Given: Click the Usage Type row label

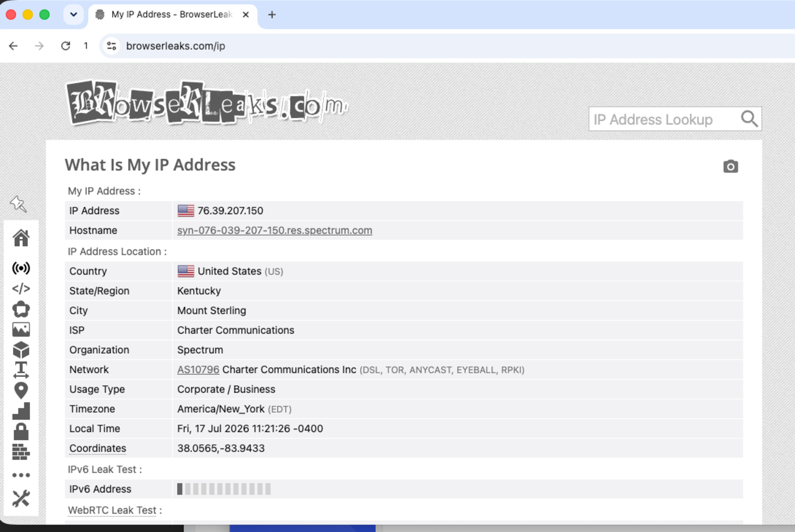Looking at the screenshot, I should click(97, 389).
